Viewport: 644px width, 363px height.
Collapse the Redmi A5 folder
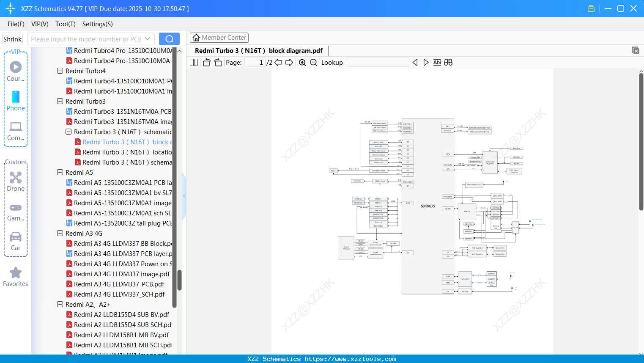click(x=60, y=172)
